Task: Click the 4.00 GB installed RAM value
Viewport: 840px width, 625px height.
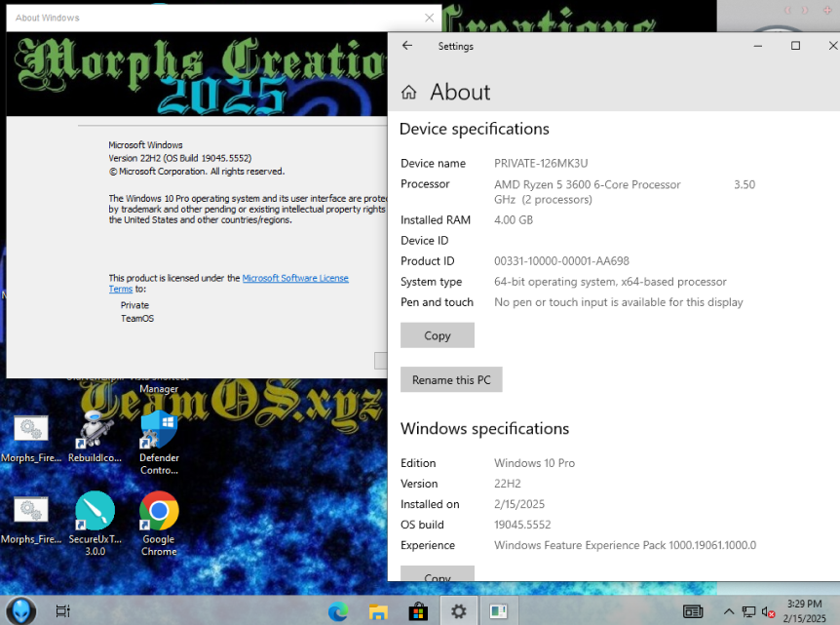Action: click(x=514, y=220)
